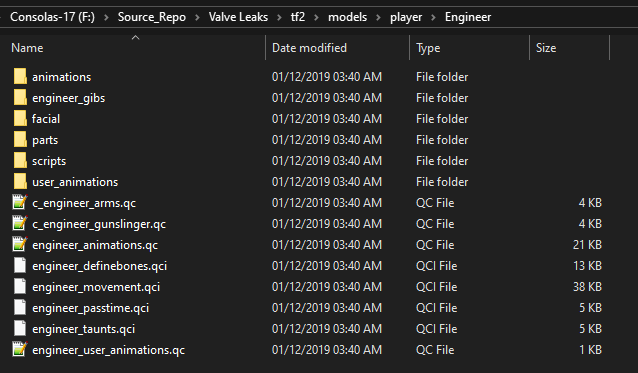Select the c_engineer_arms.qc file icon
Screen dimensions: 638x373
(x=20, y=203)
